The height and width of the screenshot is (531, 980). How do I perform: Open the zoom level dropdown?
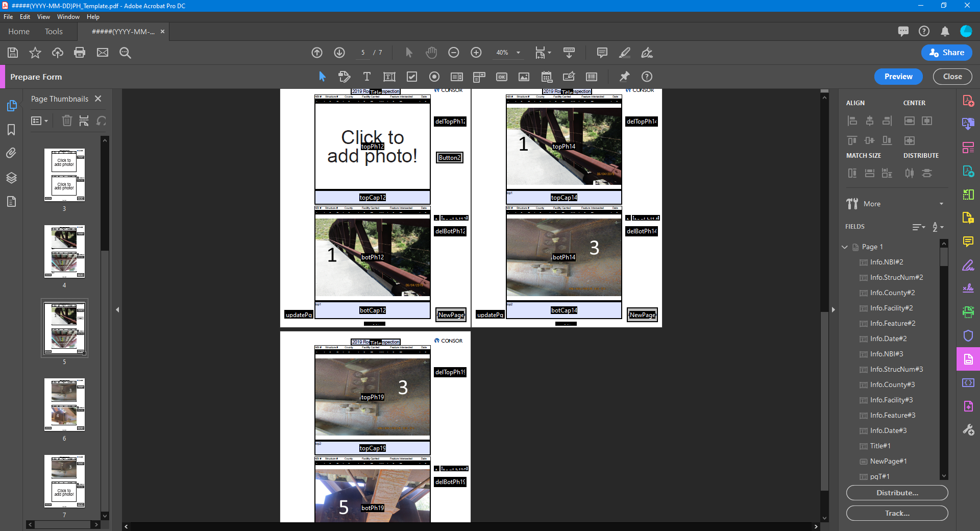pyautogui.click(x=518, y=53)
